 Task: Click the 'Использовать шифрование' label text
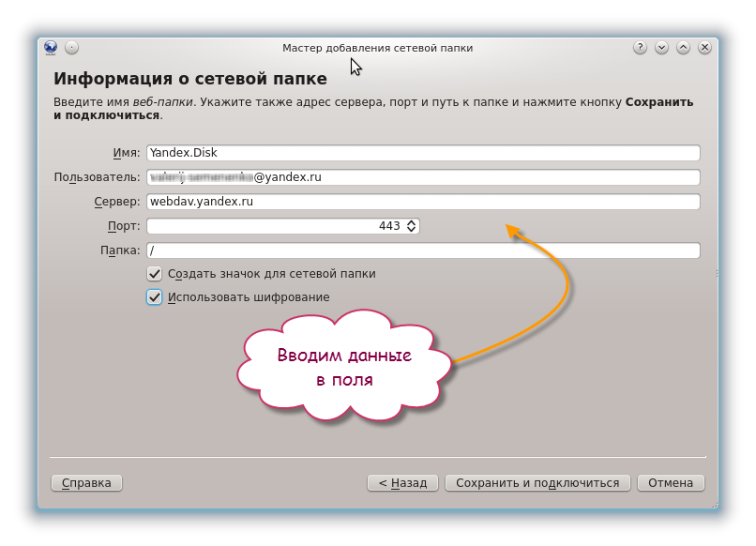[x=249, y=297]
